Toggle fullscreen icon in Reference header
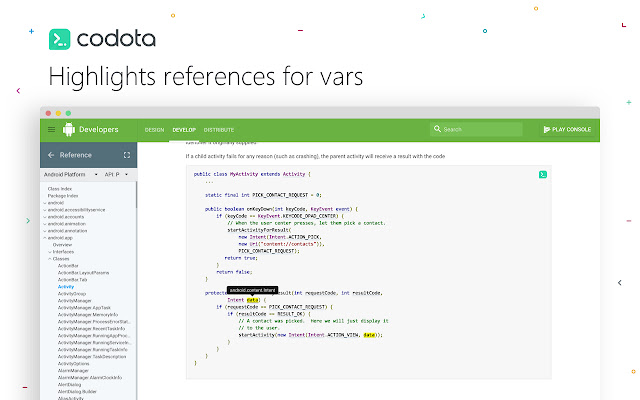Image resolution: width=640 pixels, height=400 pixels. [127, 155]
